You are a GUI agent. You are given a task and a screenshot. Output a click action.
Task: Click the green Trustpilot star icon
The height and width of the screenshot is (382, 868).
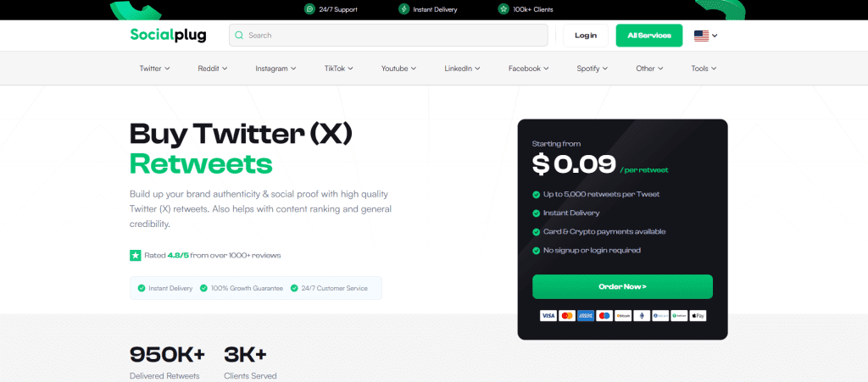(x=135, y=256)
